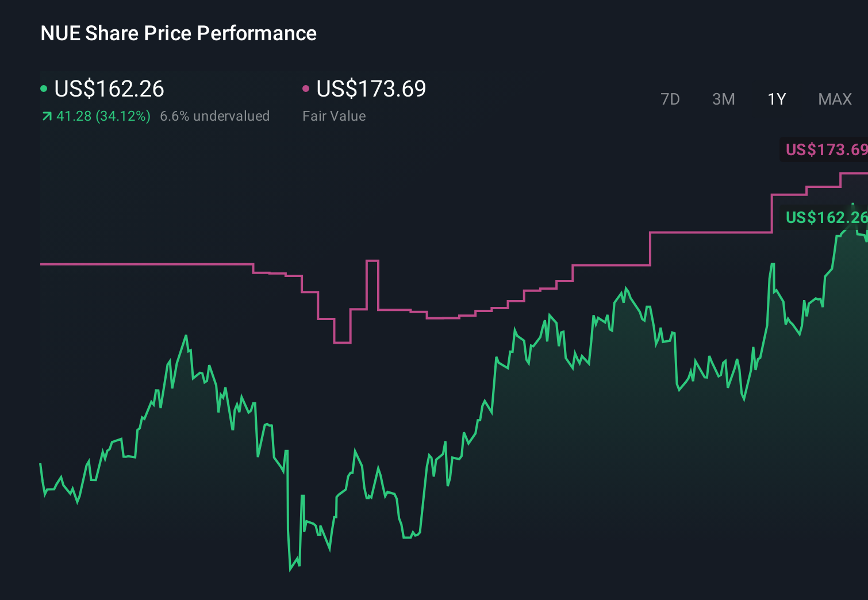
Task: Switch to the 7D time range
Action: point(670,99)
